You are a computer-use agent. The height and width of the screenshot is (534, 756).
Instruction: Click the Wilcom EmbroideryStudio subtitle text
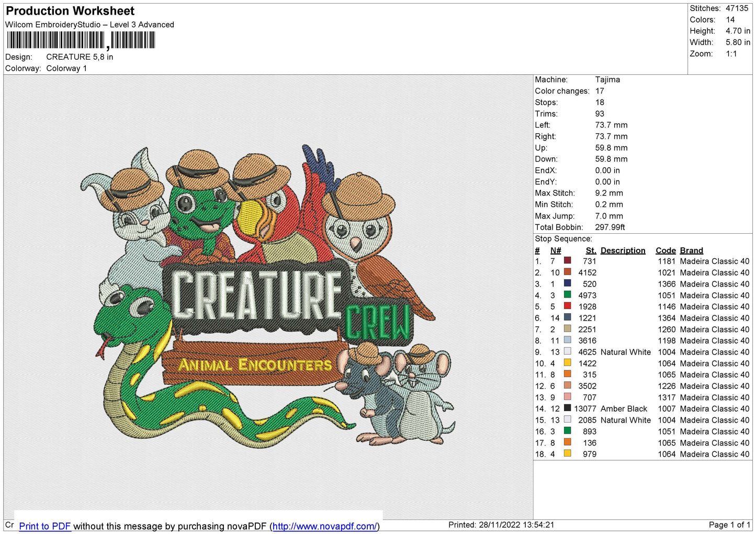click(89, 25)
